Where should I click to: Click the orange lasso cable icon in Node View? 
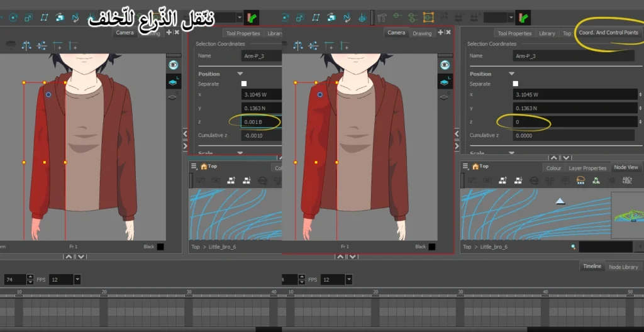click(x=580, y=180)
